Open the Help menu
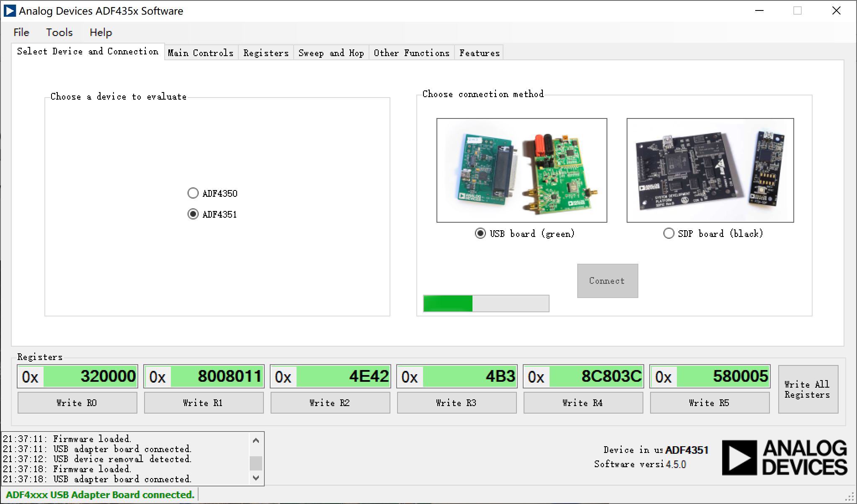The image size is (857, 504). coord(101,33)
